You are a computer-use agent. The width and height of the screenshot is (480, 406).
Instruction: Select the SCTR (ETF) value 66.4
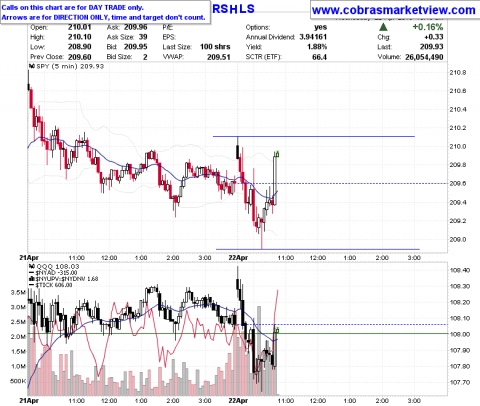[x=319, y=57]
